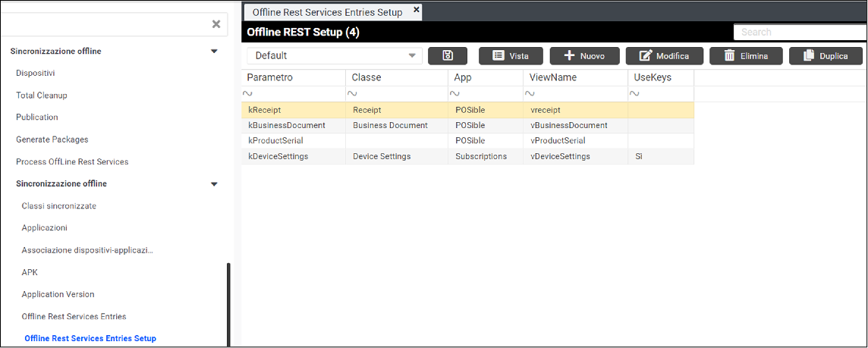Click the filter operator under Parametro column
Screen dimensions: 868x348
[247, 94]
